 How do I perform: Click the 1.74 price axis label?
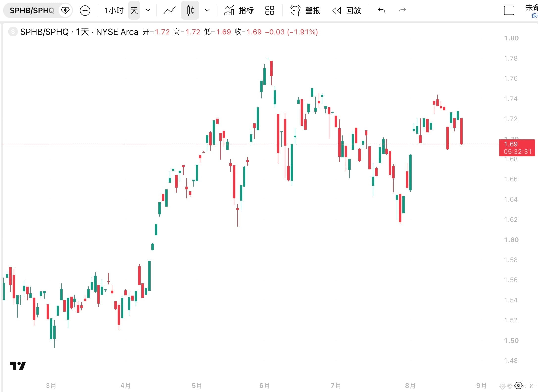(511, 99)
